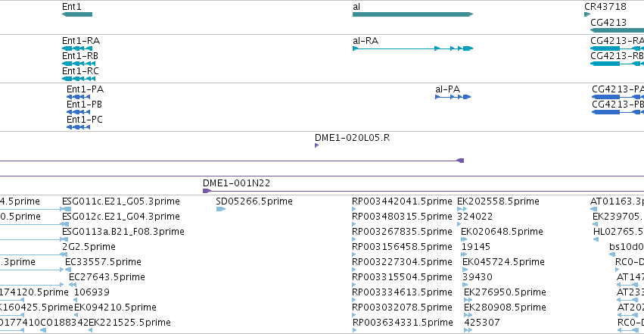644x334 pixels.
Task: Open the Ent1-RA transcript label
Action: click(x=81, y=41)
